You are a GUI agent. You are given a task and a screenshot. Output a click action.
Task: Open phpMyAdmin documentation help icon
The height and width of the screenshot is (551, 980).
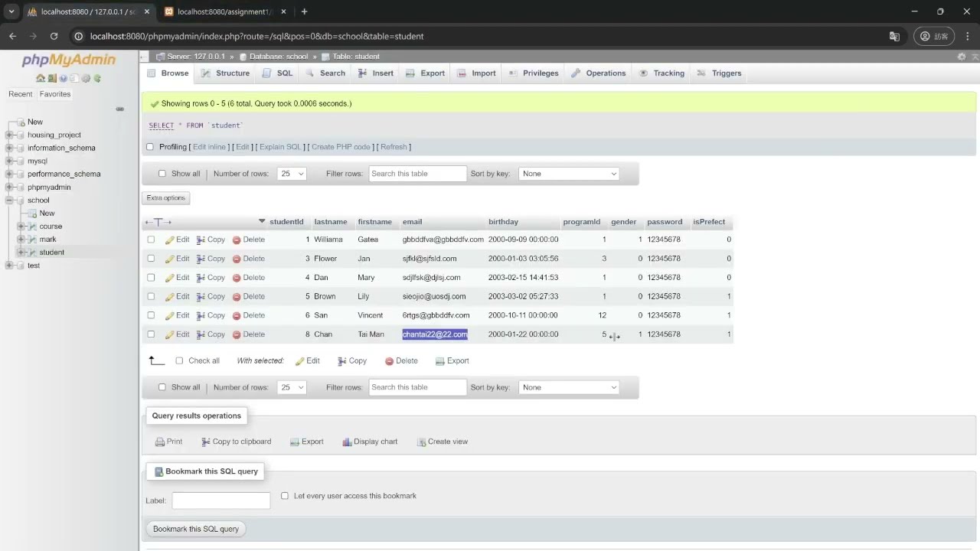tap(63, 78)
